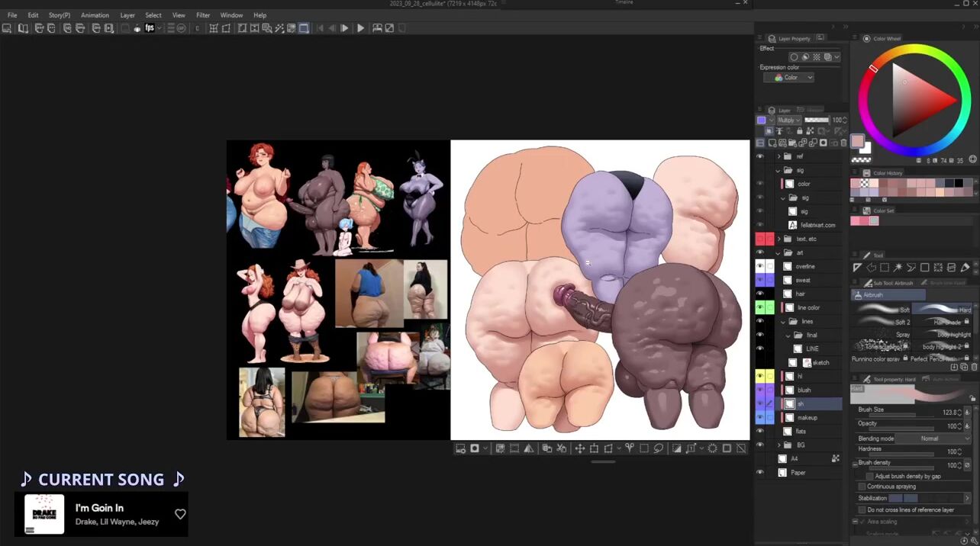Click the fps icon in the toolbar
The image size is (980, 546).
coord(150,28)
